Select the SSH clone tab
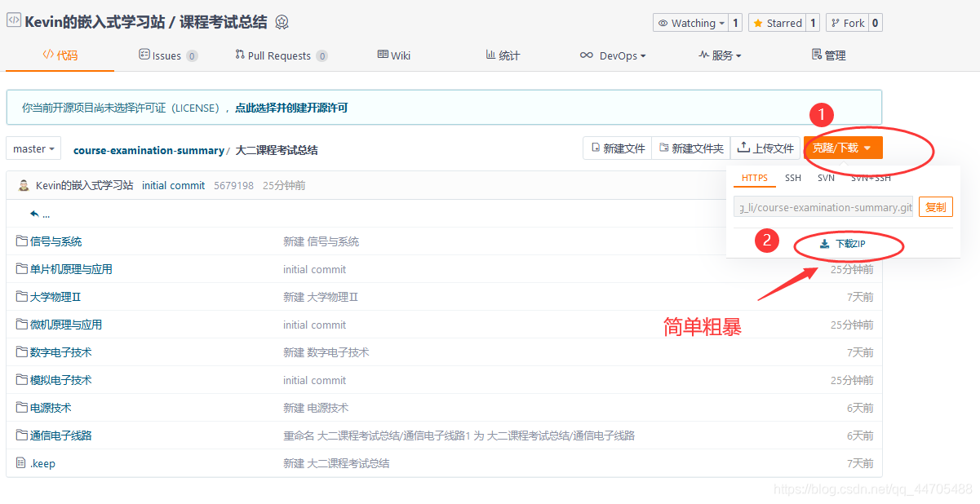 point(793,178)
